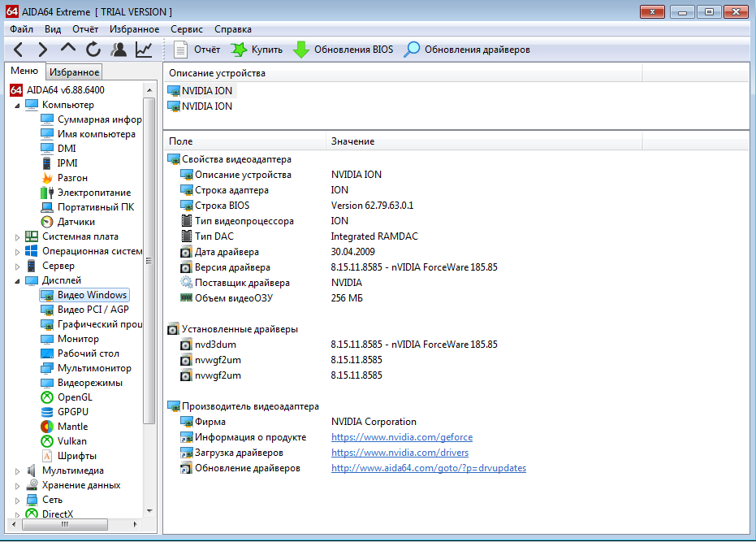Expand the Сервер tree node
Screen dimensions: 756x542
point(17,266)
